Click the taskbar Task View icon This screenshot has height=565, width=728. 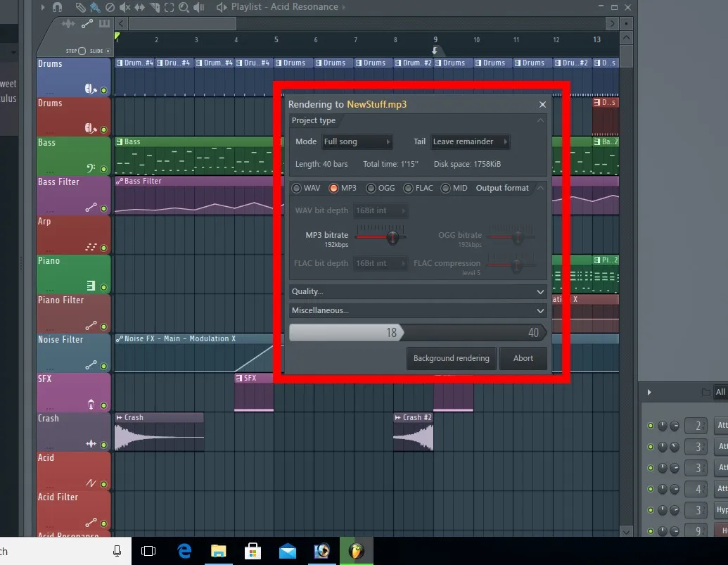coord(148,551)
